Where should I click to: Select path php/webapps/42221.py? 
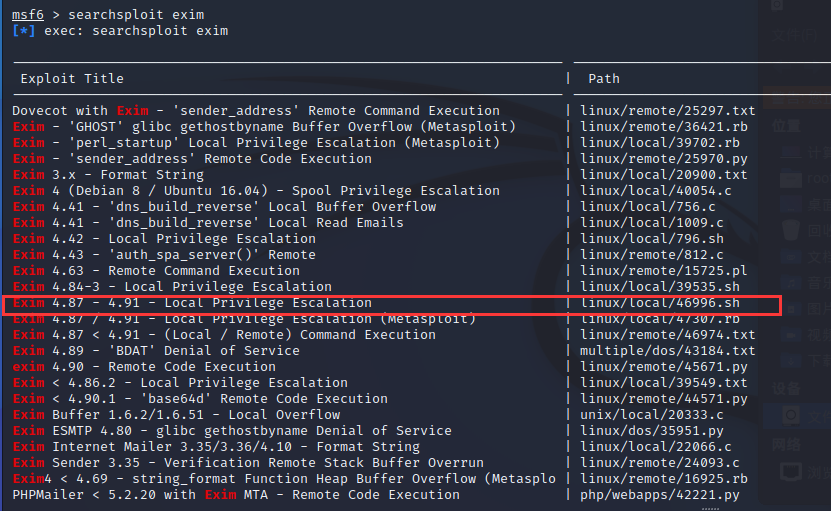click(660, 495)
